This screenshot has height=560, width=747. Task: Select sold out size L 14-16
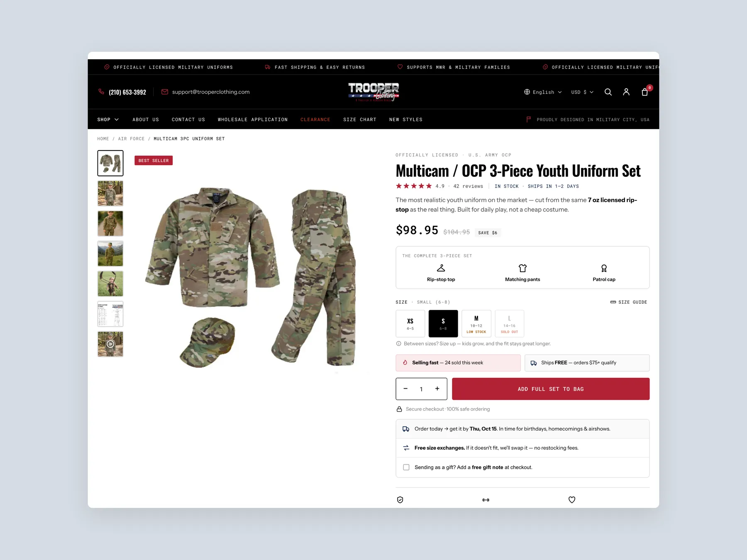tap(509, 324)
